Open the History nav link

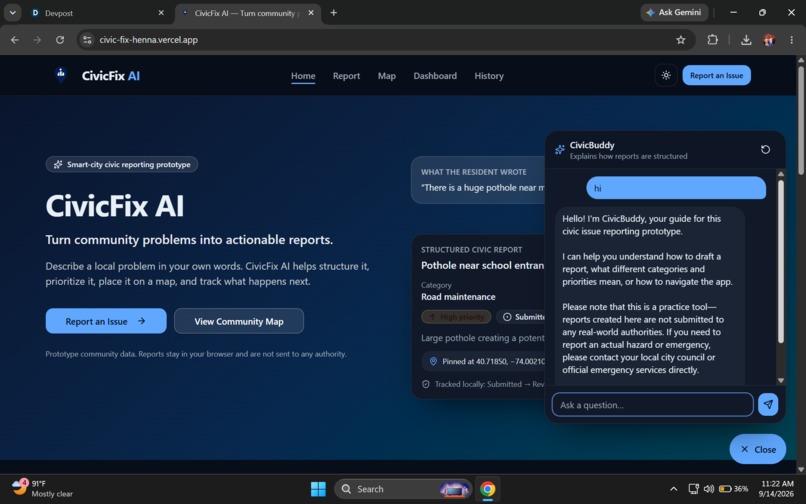pos(489,76)
